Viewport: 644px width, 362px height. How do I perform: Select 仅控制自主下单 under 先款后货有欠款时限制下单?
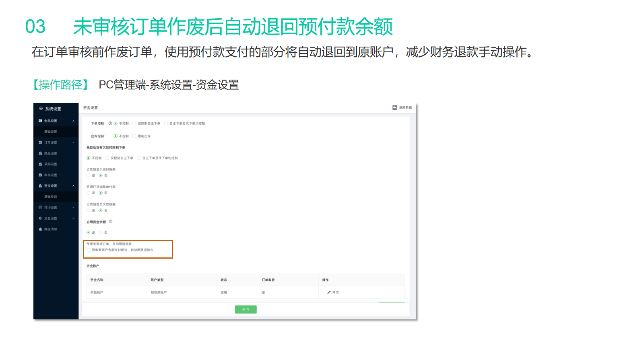pos(107,158)
